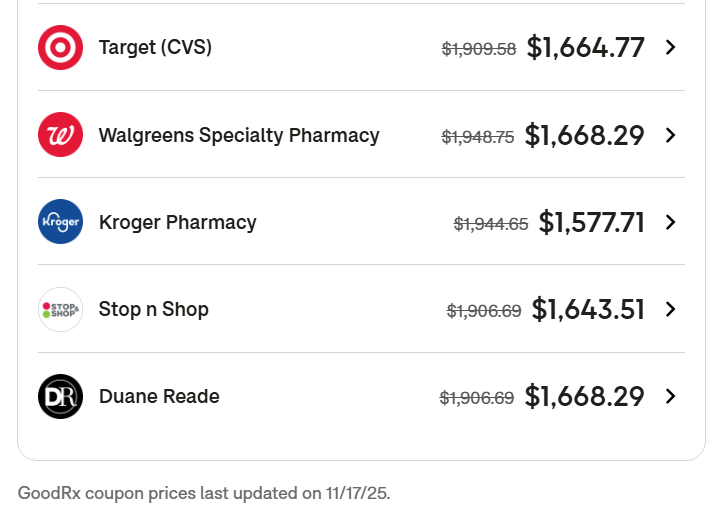Select the Stop n Shop pharmacy name
This screenshot has width=715, height=515.
(x=153, y=309)
